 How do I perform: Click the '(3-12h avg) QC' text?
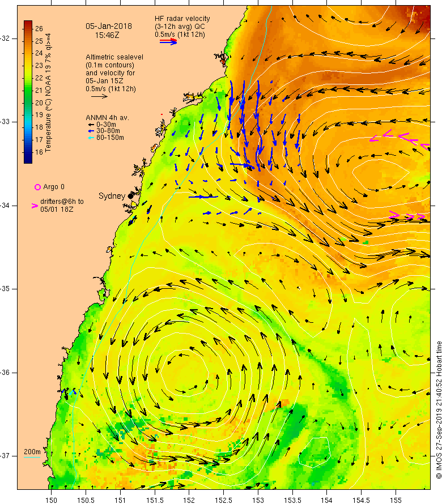tap(180, 27)
